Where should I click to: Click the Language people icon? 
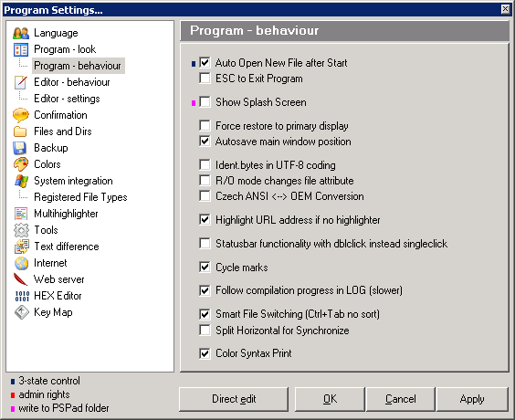pos(21,33)
